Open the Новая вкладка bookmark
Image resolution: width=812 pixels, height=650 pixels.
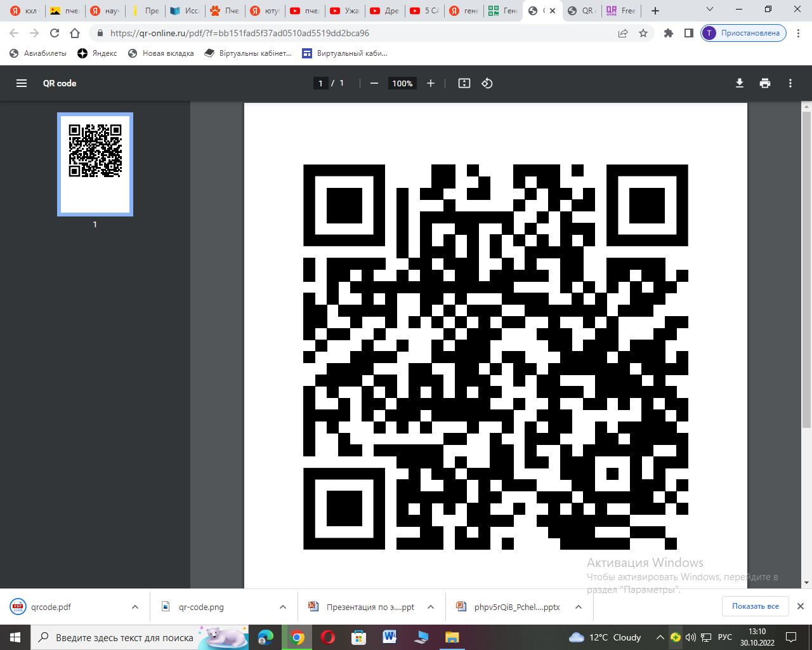point(160,53)
